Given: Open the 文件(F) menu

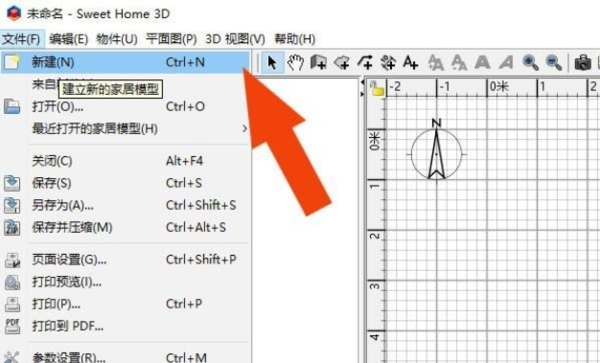Looking at the screenshot, I should click(x=21, y=39).
